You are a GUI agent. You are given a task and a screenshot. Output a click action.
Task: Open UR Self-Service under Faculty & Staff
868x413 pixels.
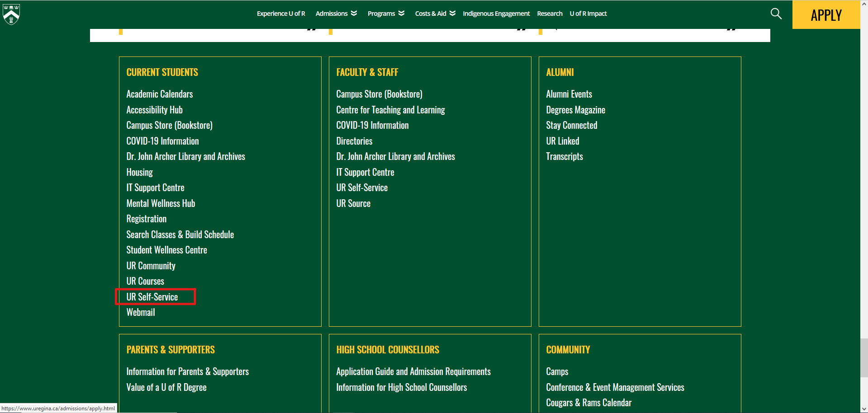click(362, 188)
